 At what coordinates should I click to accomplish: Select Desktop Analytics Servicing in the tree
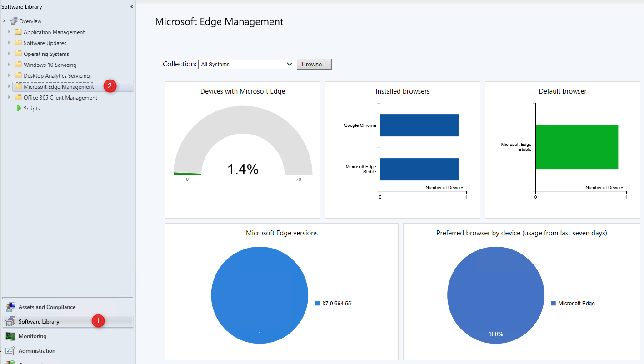(x=57, y=76)
